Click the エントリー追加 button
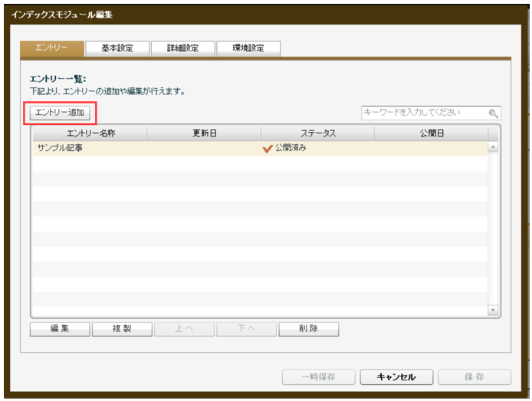Viewport: 532px width, 401px height. 60,113
